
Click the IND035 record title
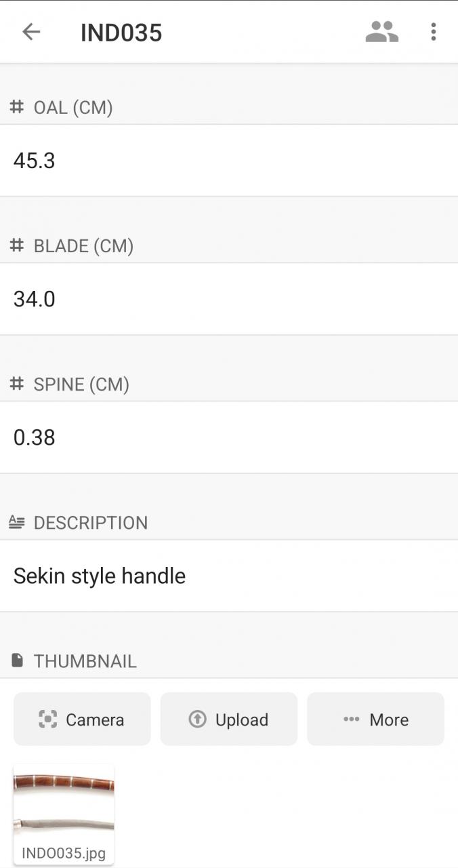pos(121,33)
